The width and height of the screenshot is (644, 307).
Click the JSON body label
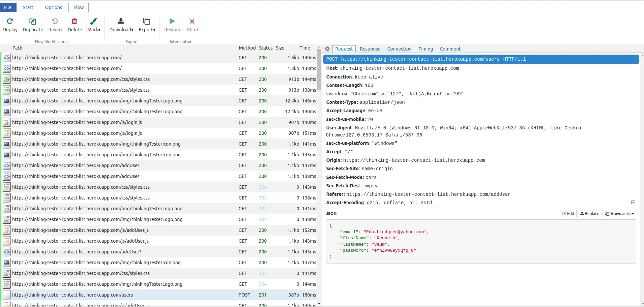click(331, 214)
